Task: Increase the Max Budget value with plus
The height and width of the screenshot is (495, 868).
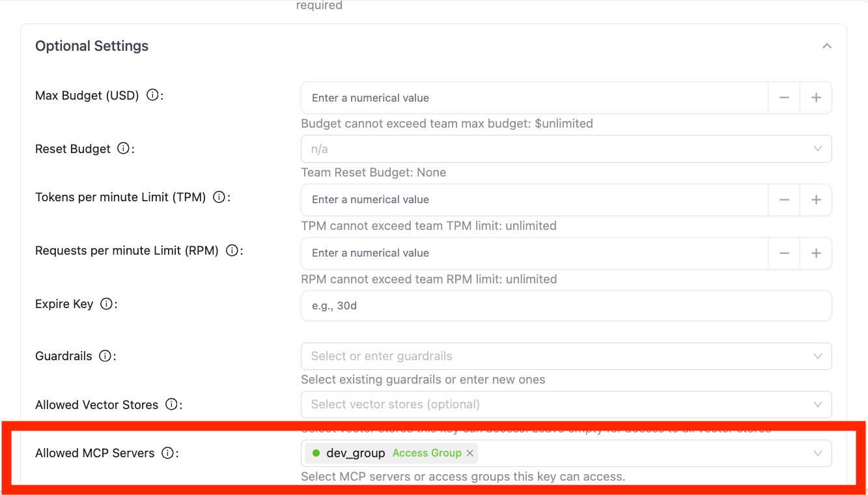Action: [816, 98]
